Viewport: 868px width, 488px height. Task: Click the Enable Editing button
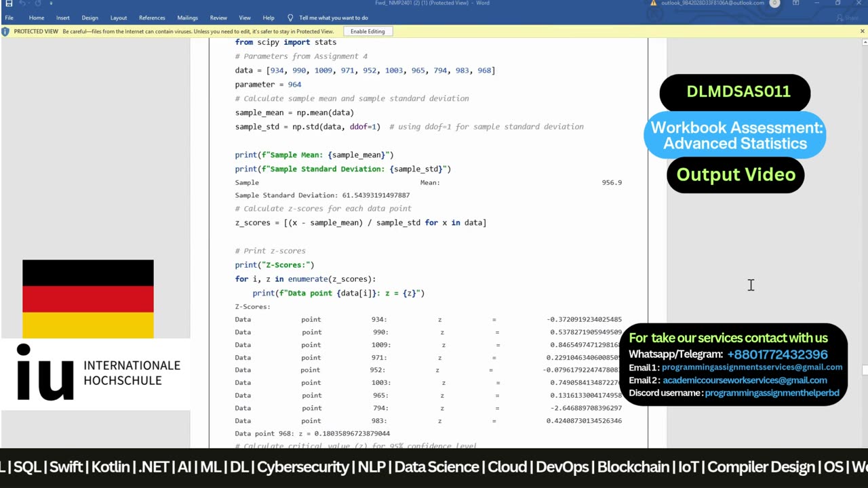[x=368, y=31]
